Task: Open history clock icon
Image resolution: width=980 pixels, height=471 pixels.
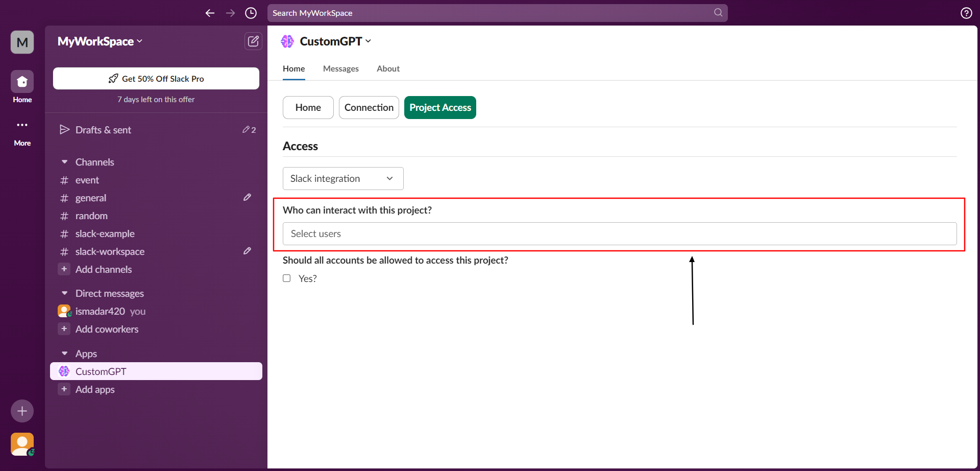Action: click(x=251, y=13)
